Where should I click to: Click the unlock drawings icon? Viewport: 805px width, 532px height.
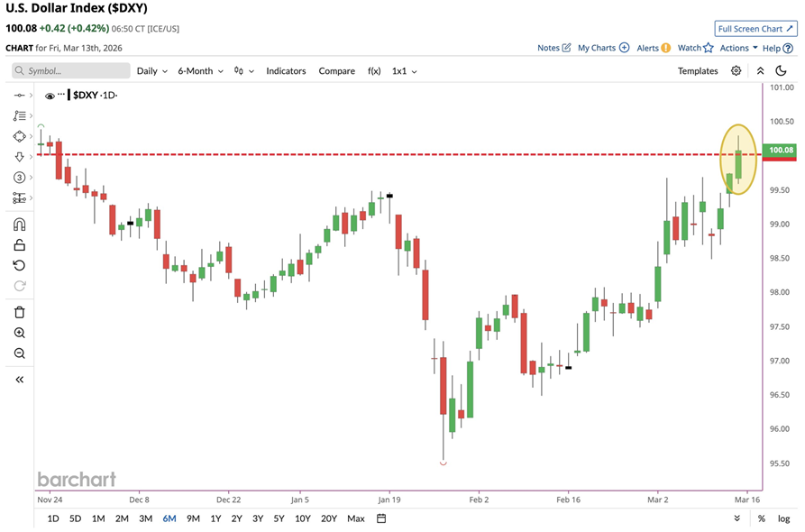pos(19,244)
